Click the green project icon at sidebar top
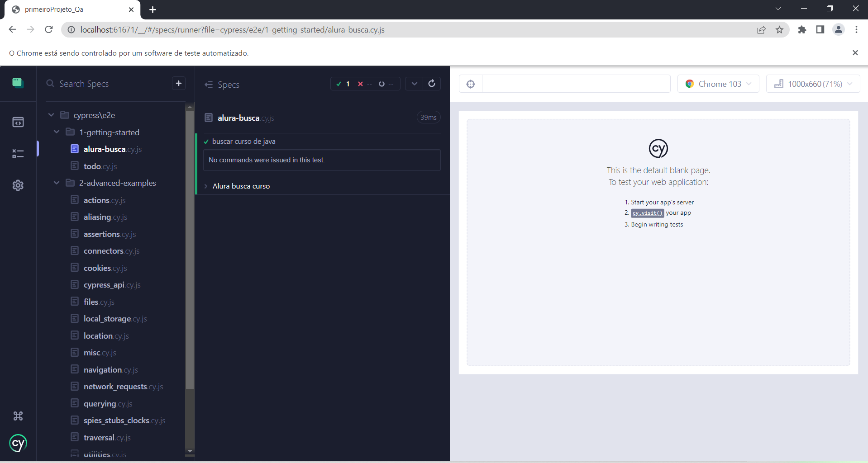868x463 pixels. (18, 83)
